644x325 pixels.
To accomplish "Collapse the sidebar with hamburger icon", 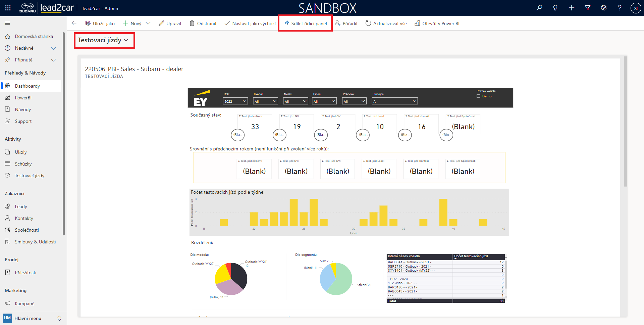I will click(x=7, y=24).
